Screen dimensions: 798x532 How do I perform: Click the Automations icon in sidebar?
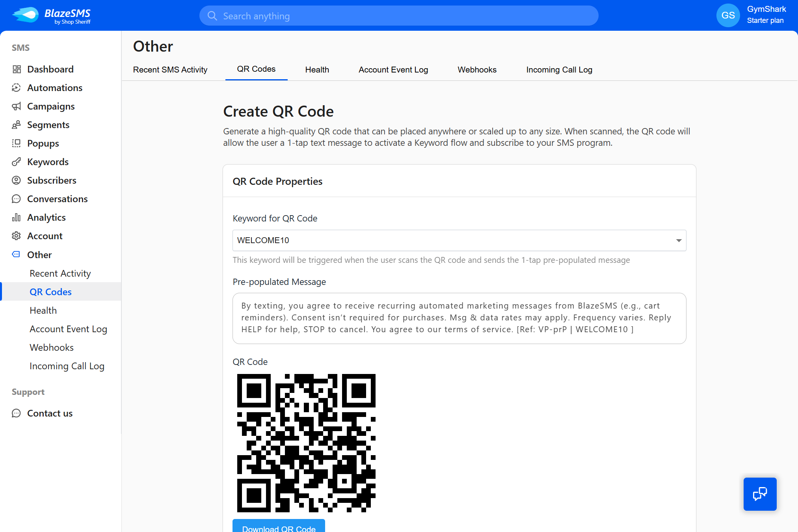click(17, 88)
